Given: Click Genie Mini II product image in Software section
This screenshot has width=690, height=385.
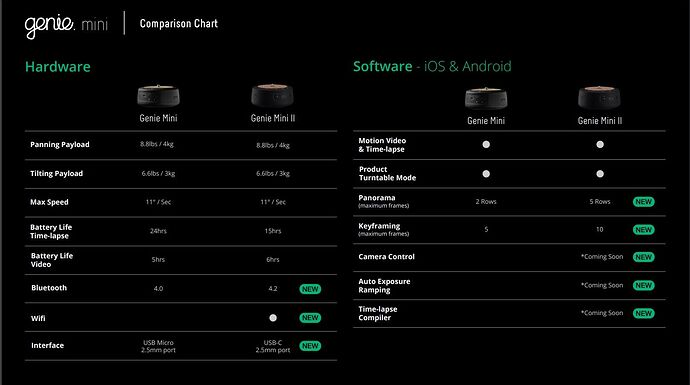Looking at the screenshot, I should point(599,97).
